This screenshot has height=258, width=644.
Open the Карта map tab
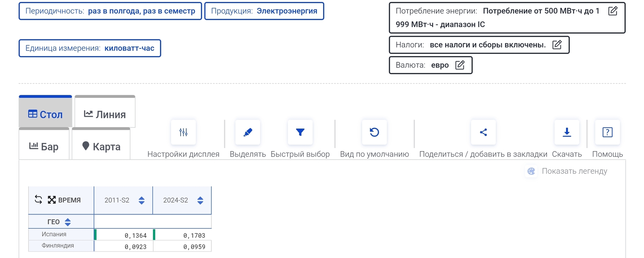101,146
